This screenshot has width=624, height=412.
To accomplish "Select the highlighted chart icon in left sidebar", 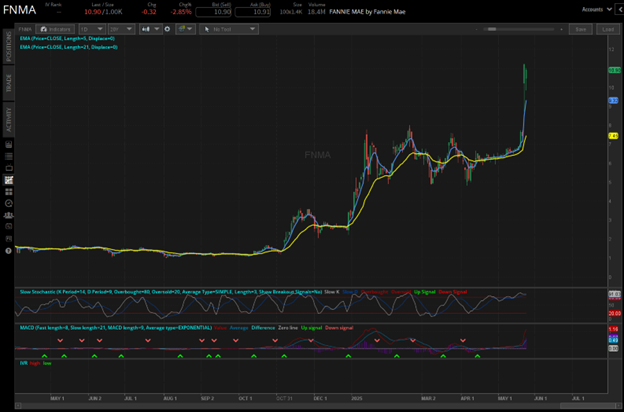I will click(x=7, y=180).
